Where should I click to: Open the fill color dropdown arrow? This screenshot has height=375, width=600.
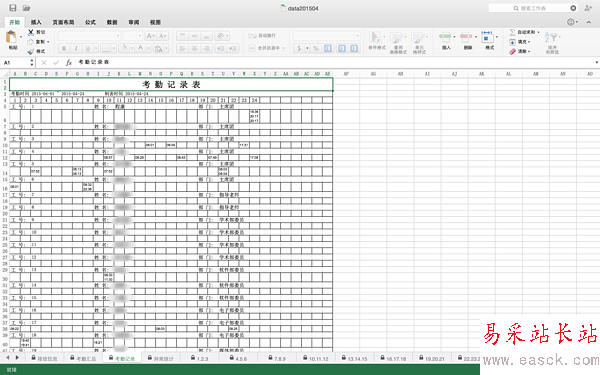(131, 48)
